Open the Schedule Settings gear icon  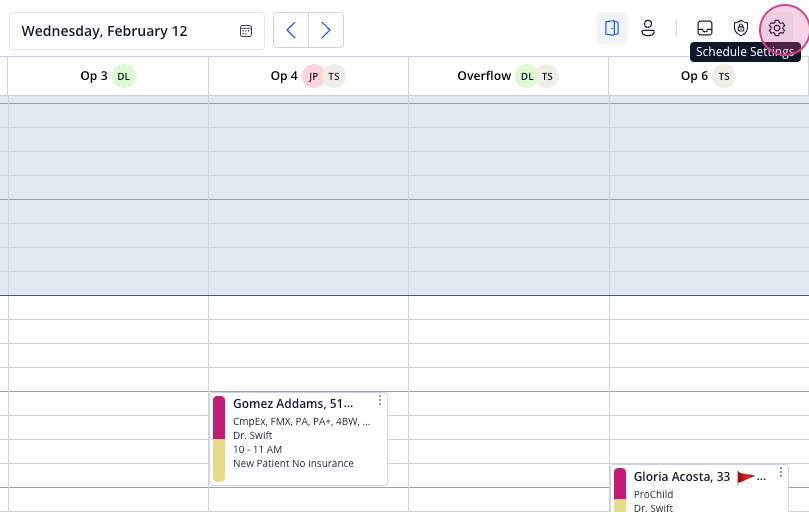click(x=776, y=28)
